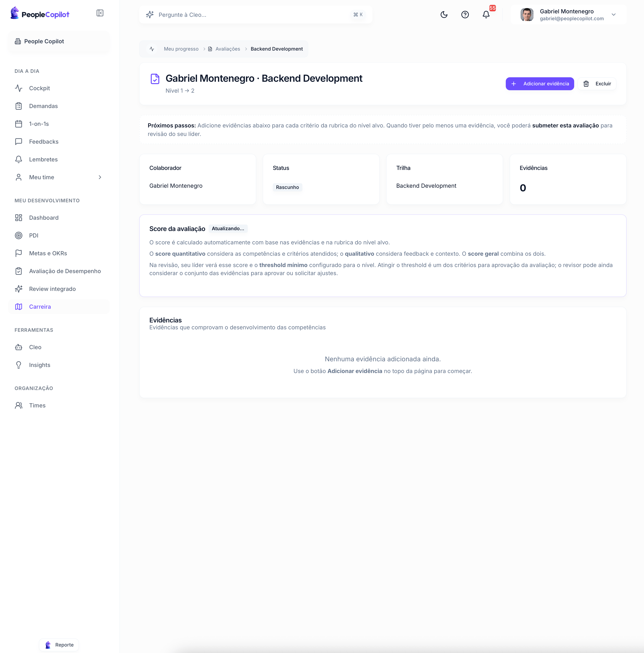
Task: Click Avaliação de Desempenho clipboard icon
Action: click(19, 271)
